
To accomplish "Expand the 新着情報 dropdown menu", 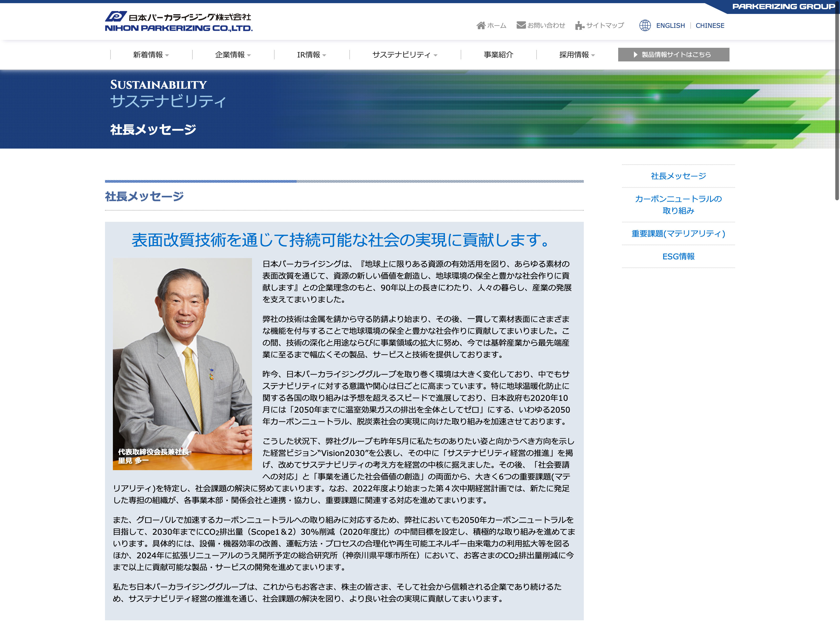I will coord(151,55).
